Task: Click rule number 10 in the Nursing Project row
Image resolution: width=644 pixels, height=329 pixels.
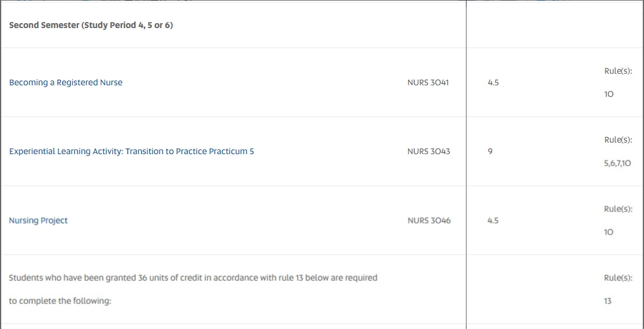Action: [609, 232]
